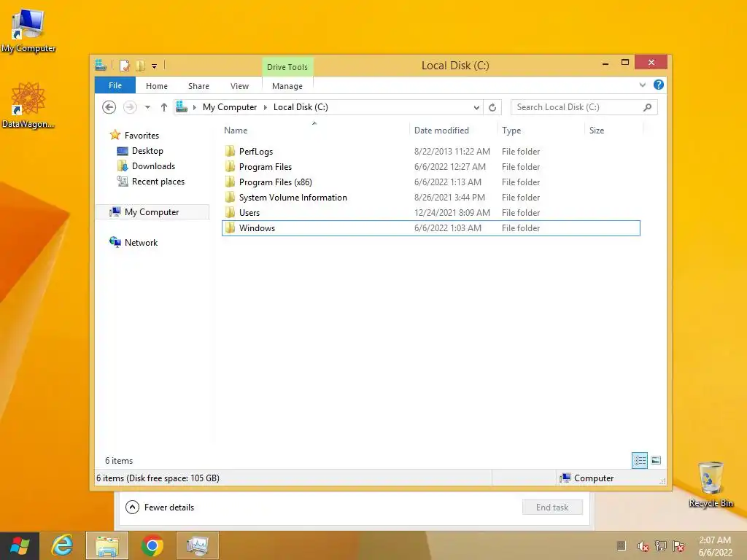The height and width of the screenshot is (560, 747).
Task: Click the Users folder name
Action: 249,213
